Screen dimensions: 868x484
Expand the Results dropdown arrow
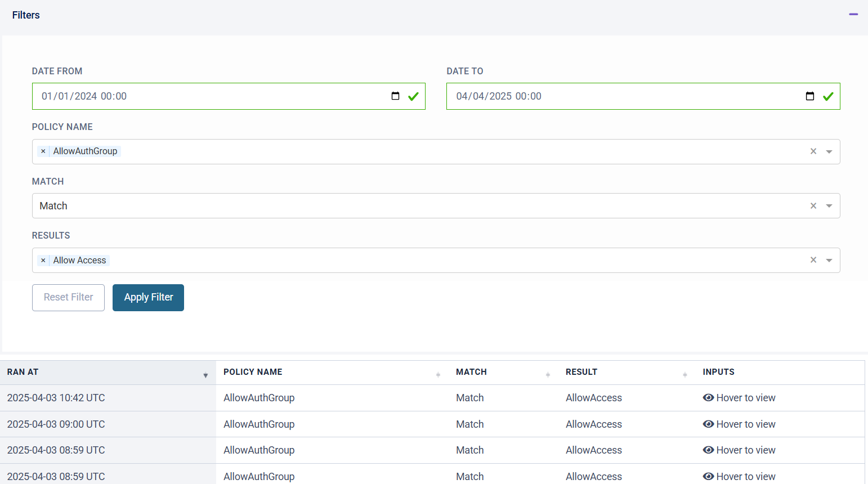click(x=829, y=261)
